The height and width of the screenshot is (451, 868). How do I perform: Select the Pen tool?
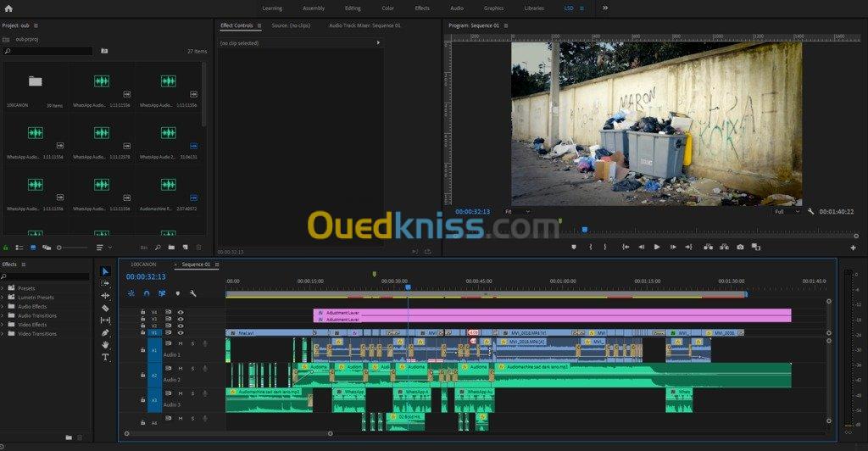105,332
